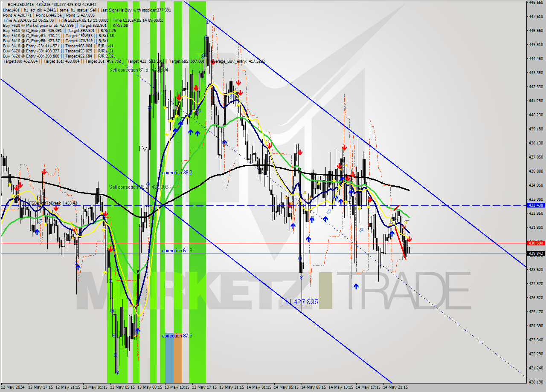Click the blue 'correction 38.2' label
Image resolution: width=546 pixels, height=392 pixels.
[x=177, y=173]
